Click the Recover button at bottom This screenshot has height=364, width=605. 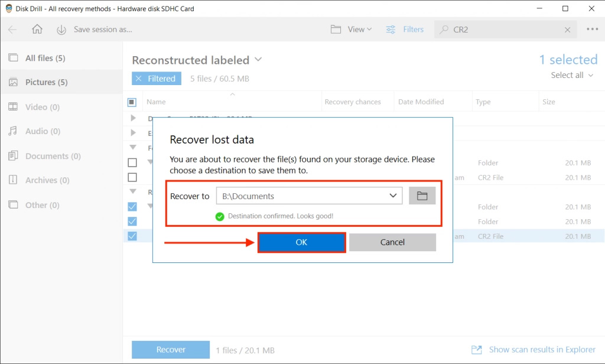click(x=171, y=350)
